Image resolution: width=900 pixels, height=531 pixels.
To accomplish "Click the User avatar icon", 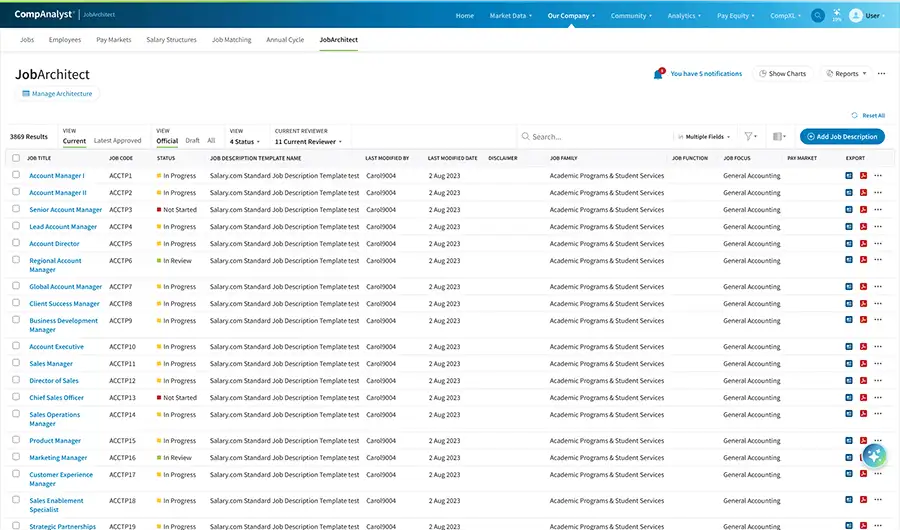I will [x=856, y=15].
